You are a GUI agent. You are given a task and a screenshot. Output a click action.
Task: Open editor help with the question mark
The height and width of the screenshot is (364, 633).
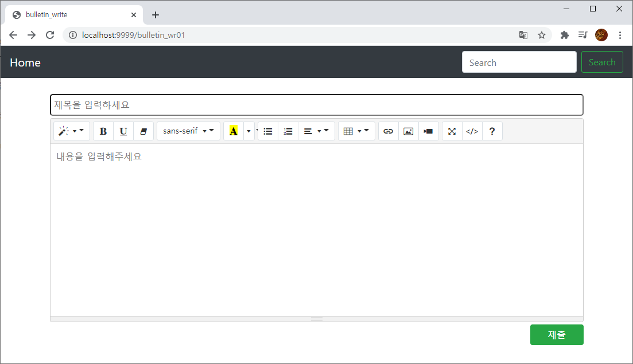pyautogui.click(x=492, y=131)
